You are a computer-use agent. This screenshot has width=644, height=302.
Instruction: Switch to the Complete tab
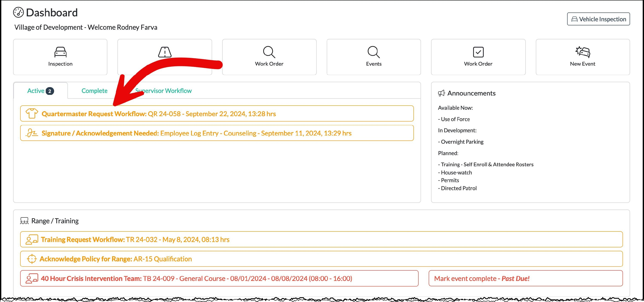(x=94, y=91)
